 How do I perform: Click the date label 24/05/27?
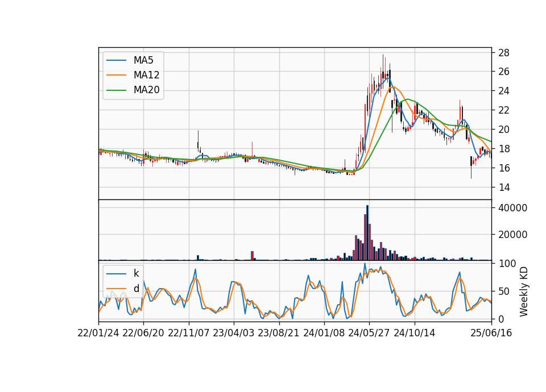coord(369,333)
